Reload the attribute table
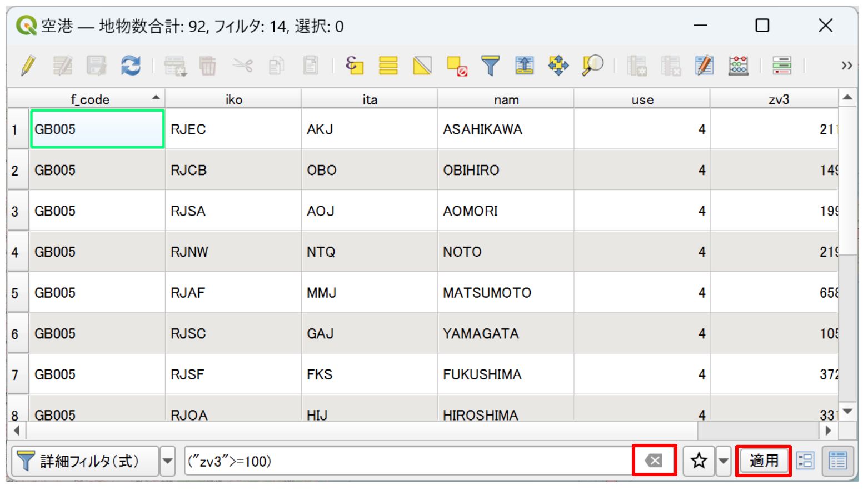Viewport: 868px width, 490px height. click(x=131, y=66)
